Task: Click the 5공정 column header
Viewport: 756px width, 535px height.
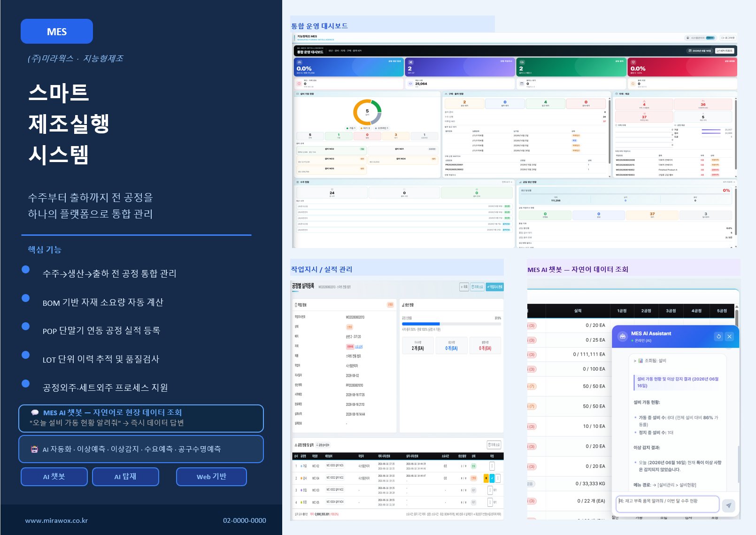Action: pyautogui.click(x=722, y=311)
